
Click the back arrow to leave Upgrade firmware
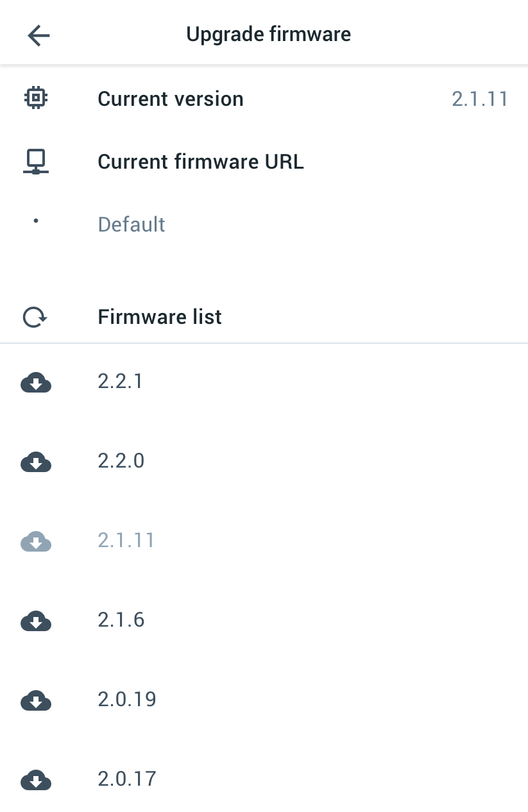pos(38,35)
